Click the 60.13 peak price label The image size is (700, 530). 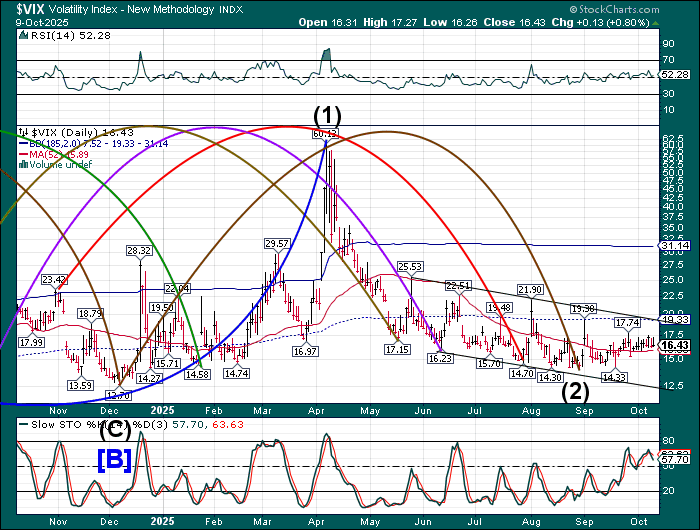[324, 133]
